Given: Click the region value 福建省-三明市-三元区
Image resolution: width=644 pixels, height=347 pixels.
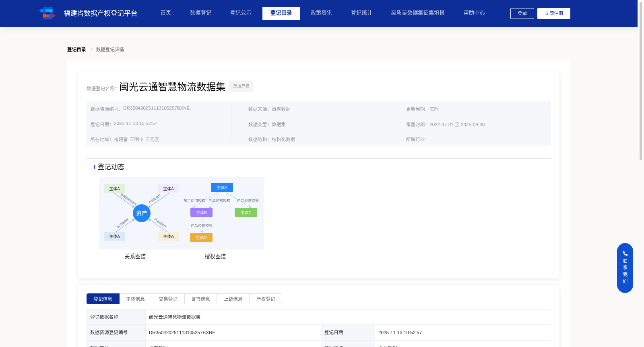Looking at the screenshot, I should click(136, 139).
